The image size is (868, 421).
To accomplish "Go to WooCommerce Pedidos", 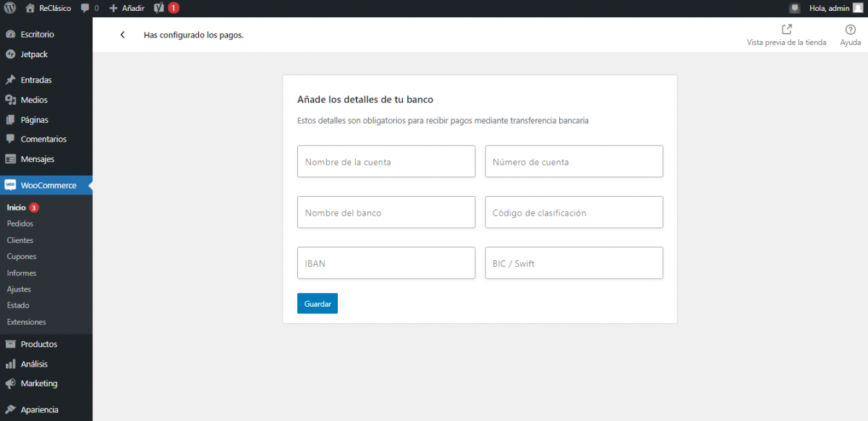I will coord(20,224).
